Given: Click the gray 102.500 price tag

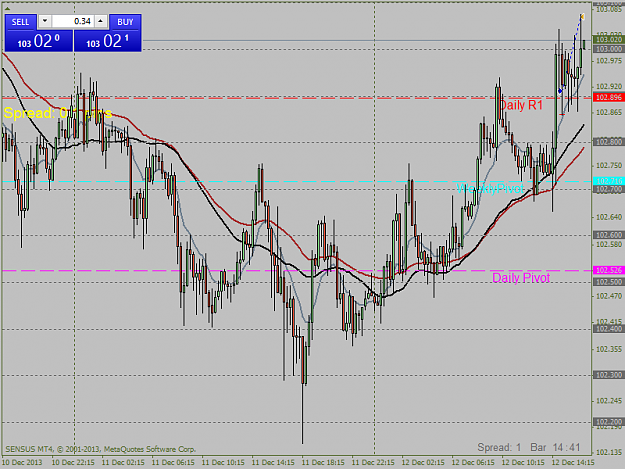Looking at the screenshot, I should (609, 282).
